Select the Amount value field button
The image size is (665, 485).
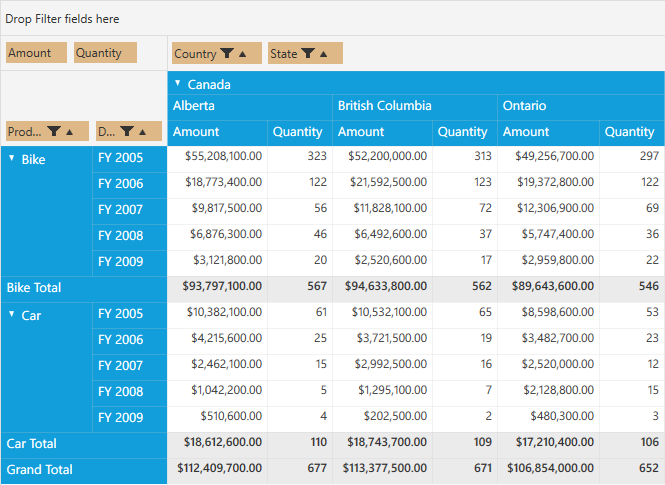[36, 53]
